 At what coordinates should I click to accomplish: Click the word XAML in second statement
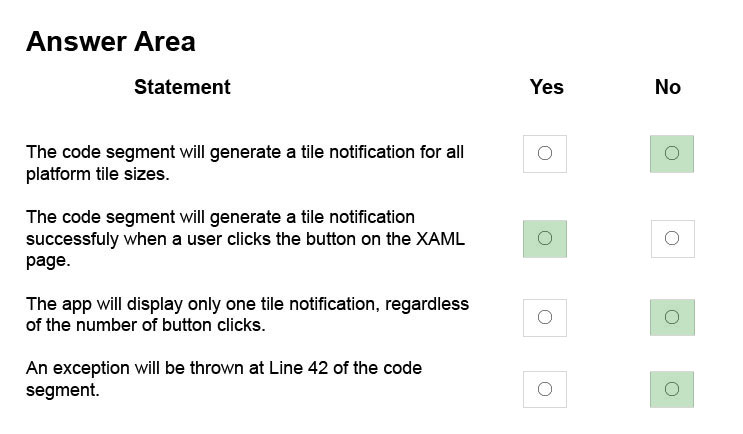click(x=440, y=239)
